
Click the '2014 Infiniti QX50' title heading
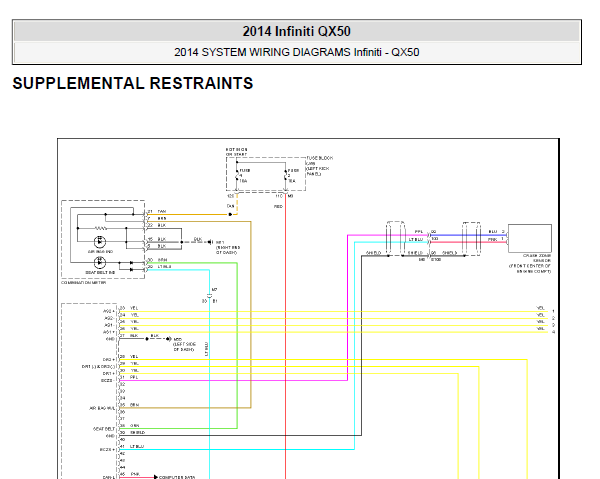pos(297,31)
